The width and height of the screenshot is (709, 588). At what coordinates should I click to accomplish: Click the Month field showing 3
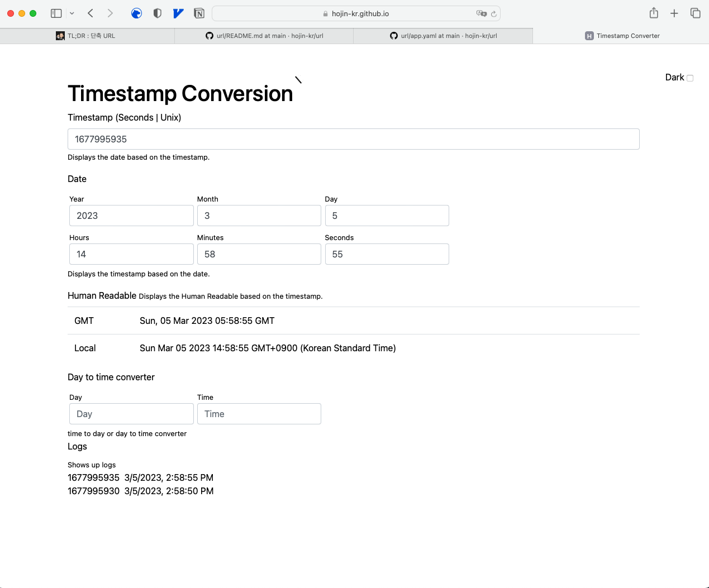coord(259,216)
